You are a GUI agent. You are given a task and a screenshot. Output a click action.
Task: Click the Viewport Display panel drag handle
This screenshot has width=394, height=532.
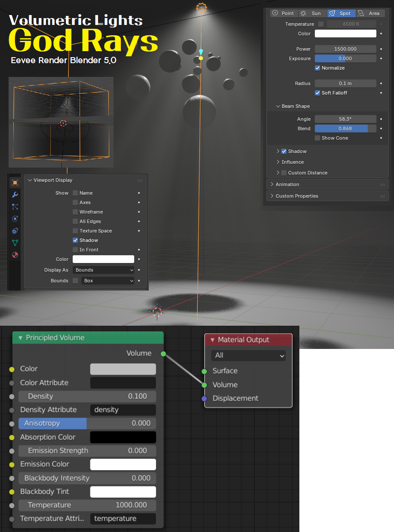tap(140, 180)
